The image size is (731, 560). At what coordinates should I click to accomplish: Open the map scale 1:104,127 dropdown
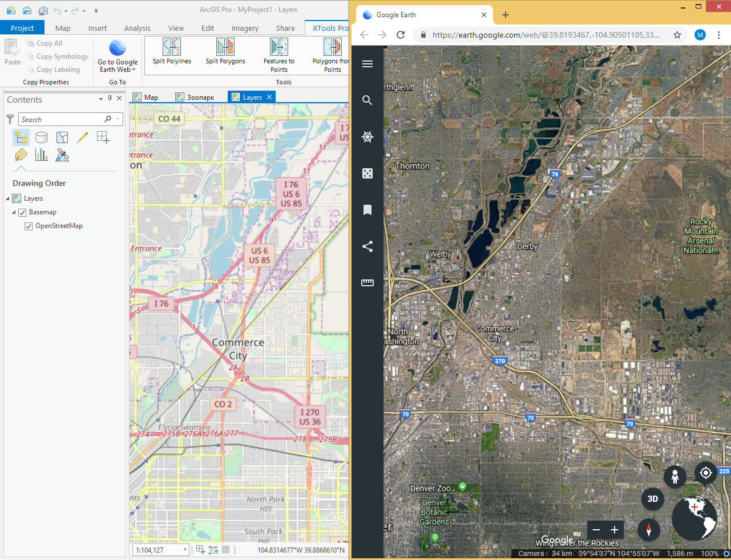click(185, 550)
